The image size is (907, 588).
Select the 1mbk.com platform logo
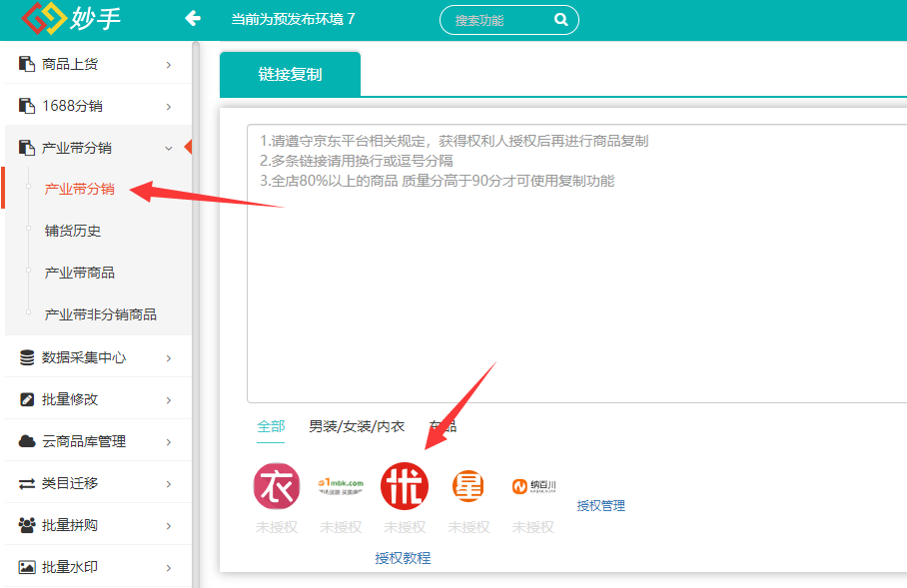(341, 486)
